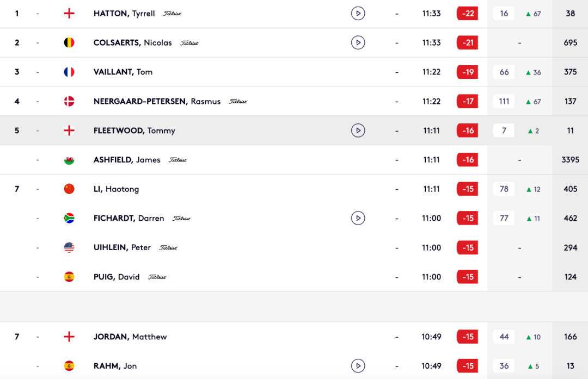The image size is (588, 379).
Task: Click the -17 score for Neergaard-Petersen
Action: [x=467, y=101]
